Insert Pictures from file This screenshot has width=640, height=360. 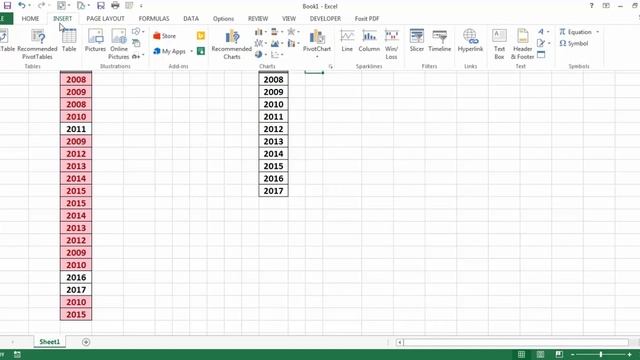pyautogui.click(x=96, y=40)
